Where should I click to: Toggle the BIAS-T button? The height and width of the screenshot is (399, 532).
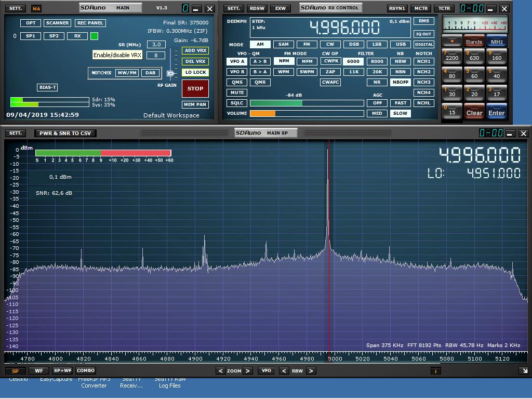click(47, 87)
